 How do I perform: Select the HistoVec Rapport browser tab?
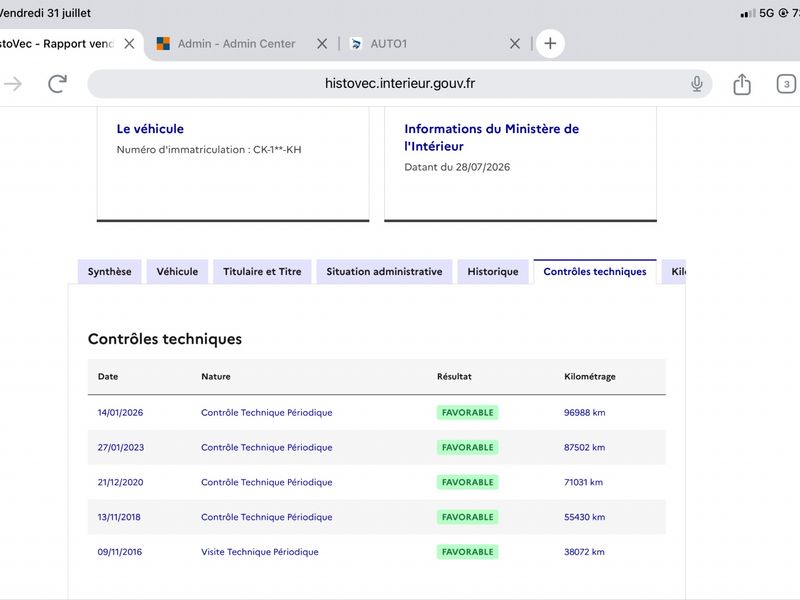point(56,44)
